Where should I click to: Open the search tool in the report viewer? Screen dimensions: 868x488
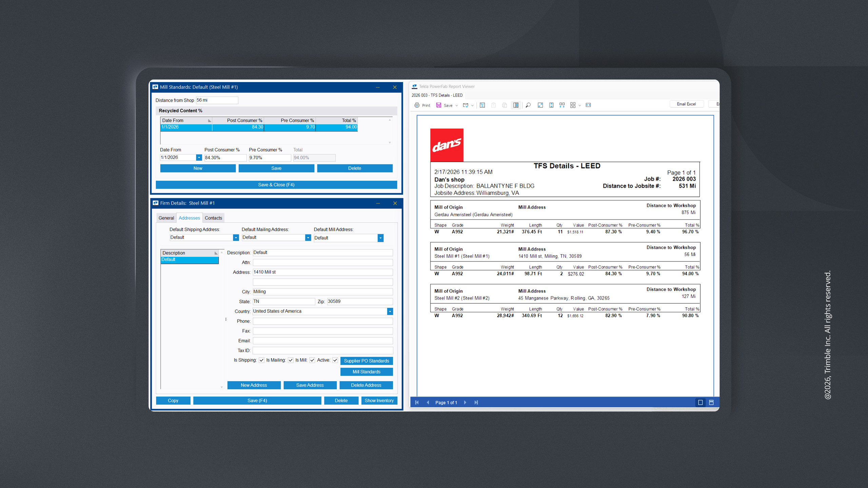click(x=528, y=105)
